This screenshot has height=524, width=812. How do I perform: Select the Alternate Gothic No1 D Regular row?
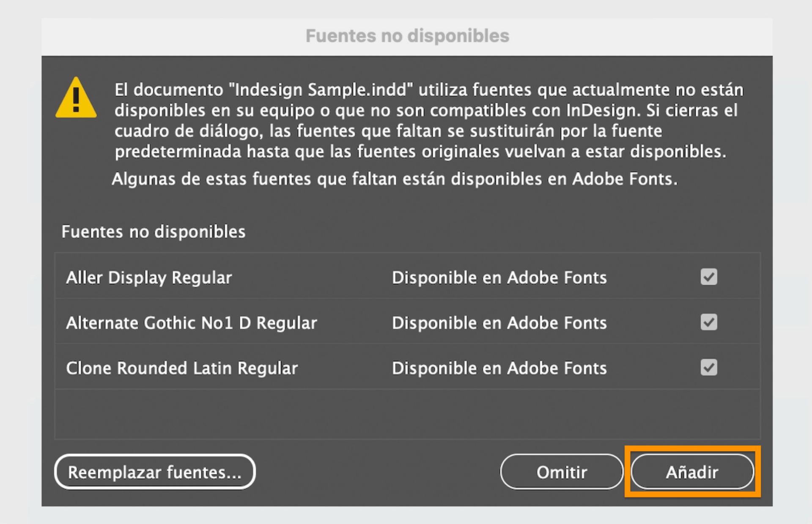coord(191,323)
